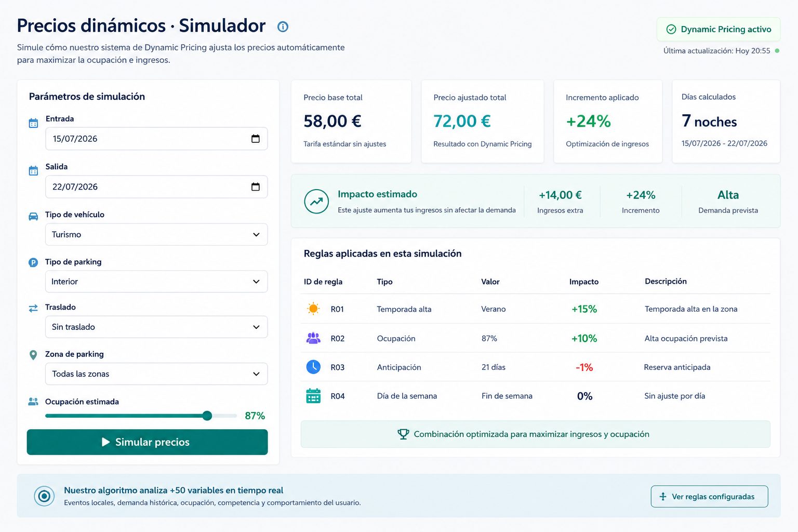This screenshot has height=532, width=798.
Task: Click the 7 noches value
Action: point(709,121)
